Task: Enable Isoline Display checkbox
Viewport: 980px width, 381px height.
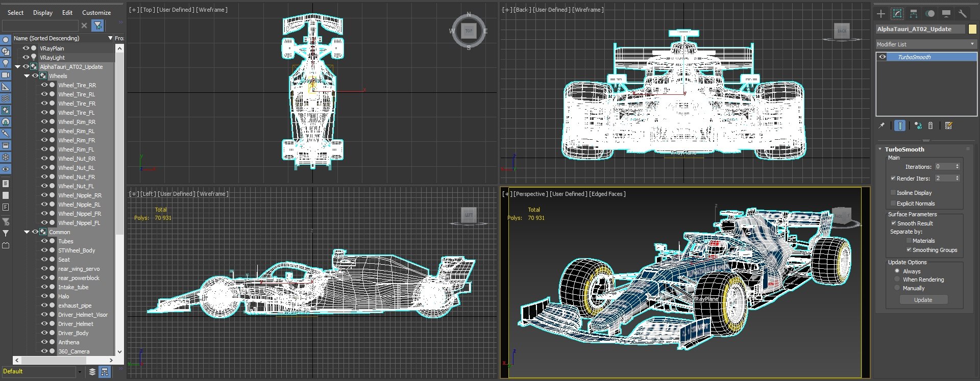Action: pyautogui.click(x=893, y=193)
